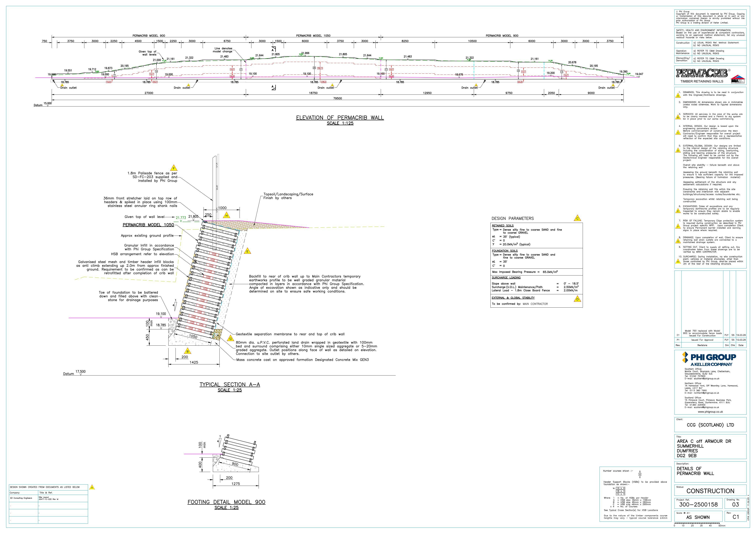Click the 18750 dimension under the elevation
This screenshot has width=756, height=534.
(313, 93)
